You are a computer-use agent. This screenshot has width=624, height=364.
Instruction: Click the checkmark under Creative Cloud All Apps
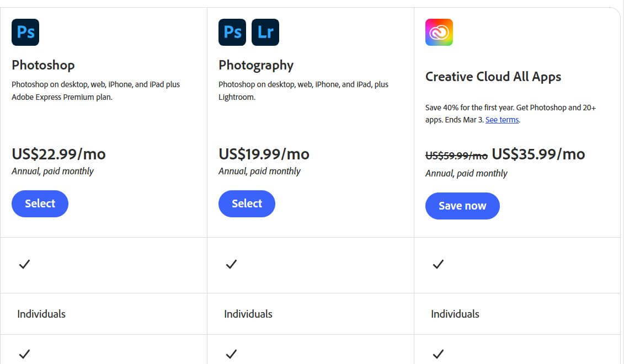click(438, 265)
